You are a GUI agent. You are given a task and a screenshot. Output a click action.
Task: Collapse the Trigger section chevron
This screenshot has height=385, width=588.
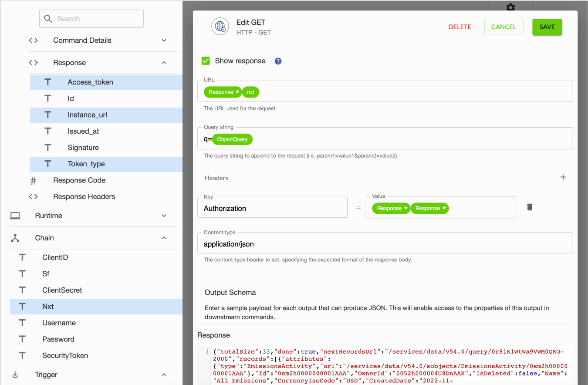coord(164,375)
